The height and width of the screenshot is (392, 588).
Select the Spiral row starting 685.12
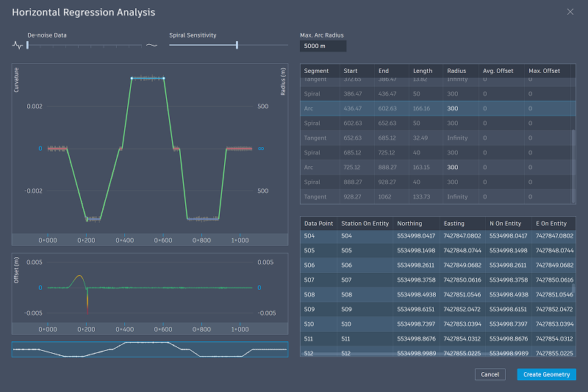[x=437, y=153]
